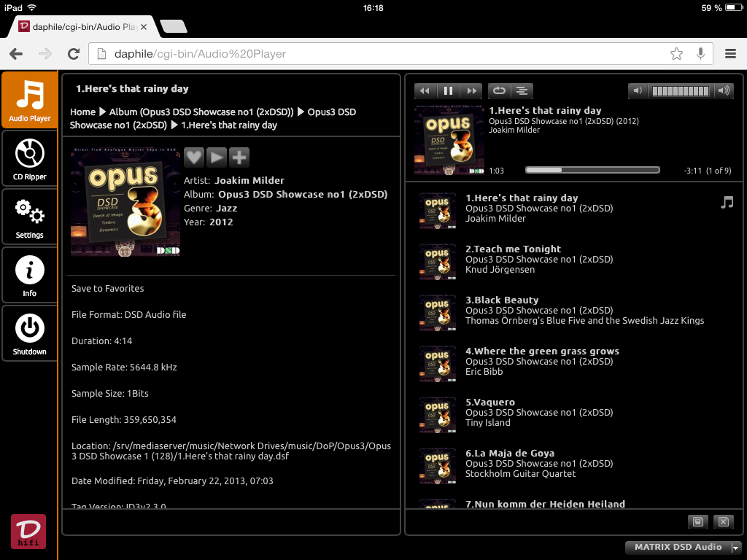Open the Chrome menu
This screenshot has height=560, width=747.
pos(730,54)
